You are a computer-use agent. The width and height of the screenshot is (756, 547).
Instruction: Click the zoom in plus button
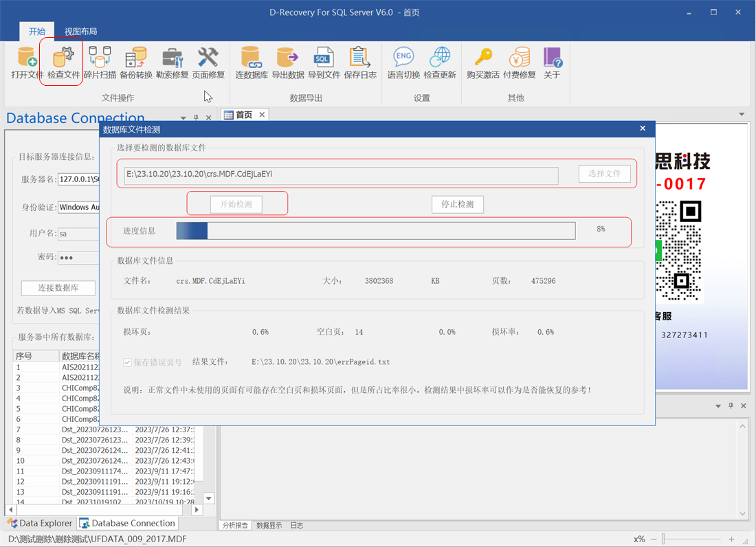click(x=731, y=539)
